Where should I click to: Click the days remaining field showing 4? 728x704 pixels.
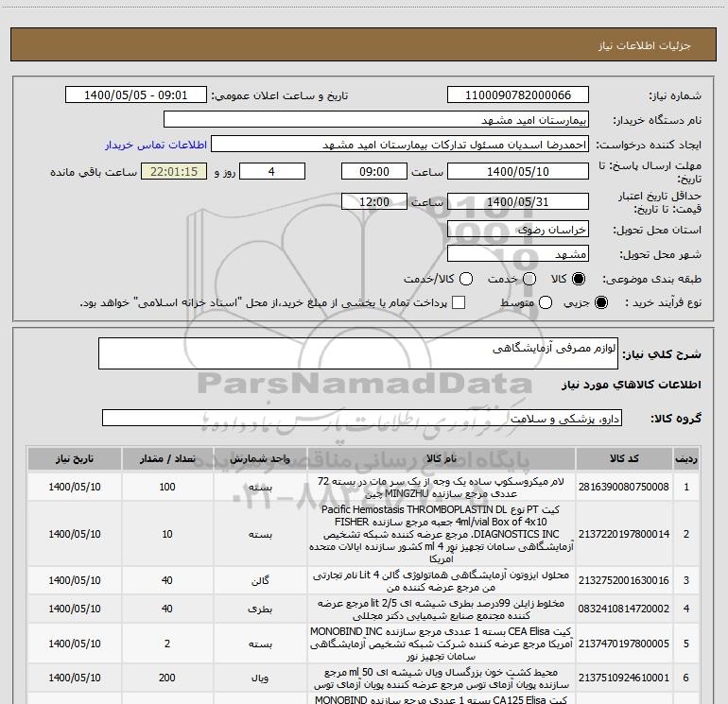pyautogui.click(x=272, y=171)
